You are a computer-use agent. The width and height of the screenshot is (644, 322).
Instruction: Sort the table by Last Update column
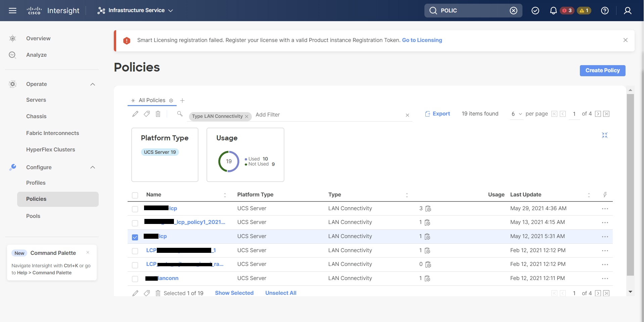click(x=589, y=195)
